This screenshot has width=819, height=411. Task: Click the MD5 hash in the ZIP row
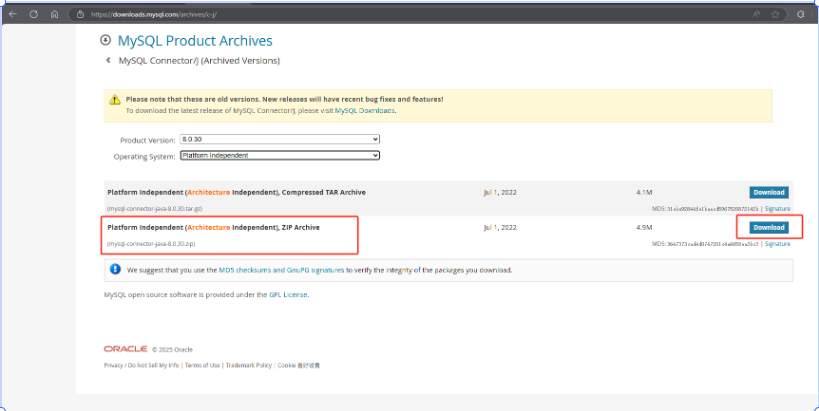pyautogui.click(x=712, y=244)
